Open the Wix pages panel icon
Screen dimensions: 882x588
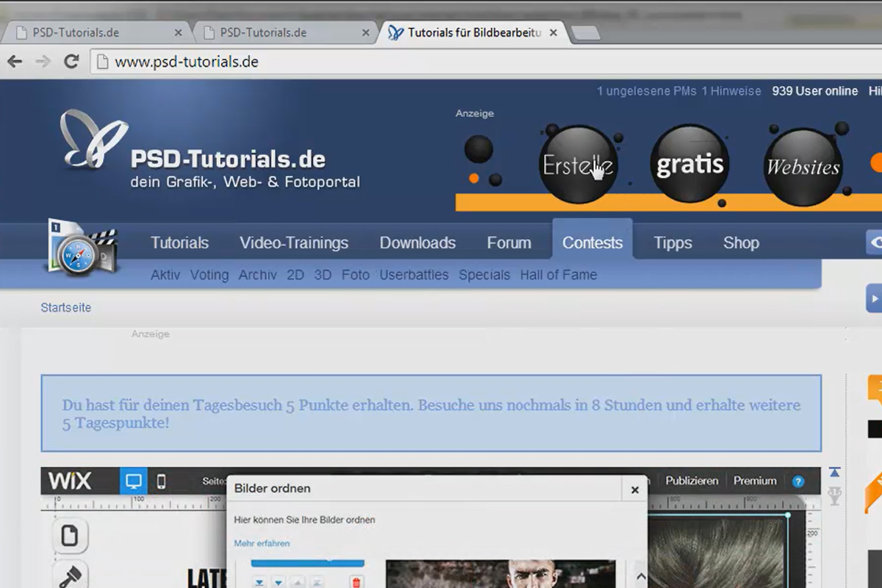click(x=70, y=534)
